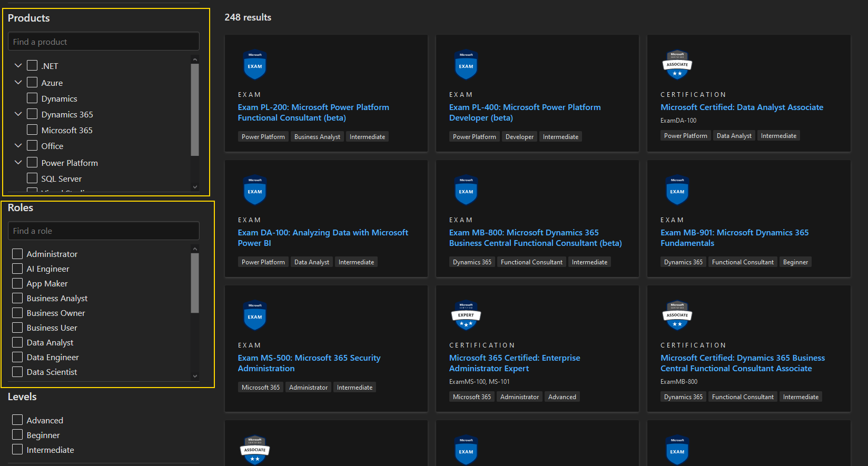Screen dimensions: 868x466
Task: Click the up arrow of the Roles list scrollbar
Action: (x=195, y=249)
